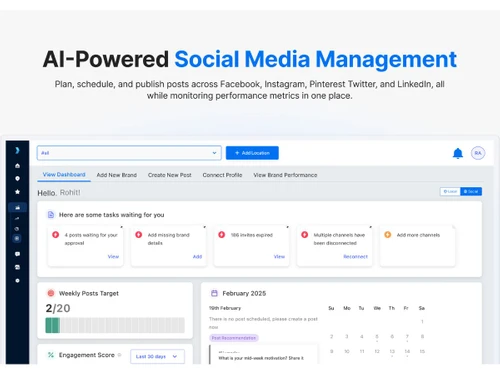The height and width of the screenshot is (375, 500).
Task: Go to the Connect Profile tab
Action: point(222,175)
